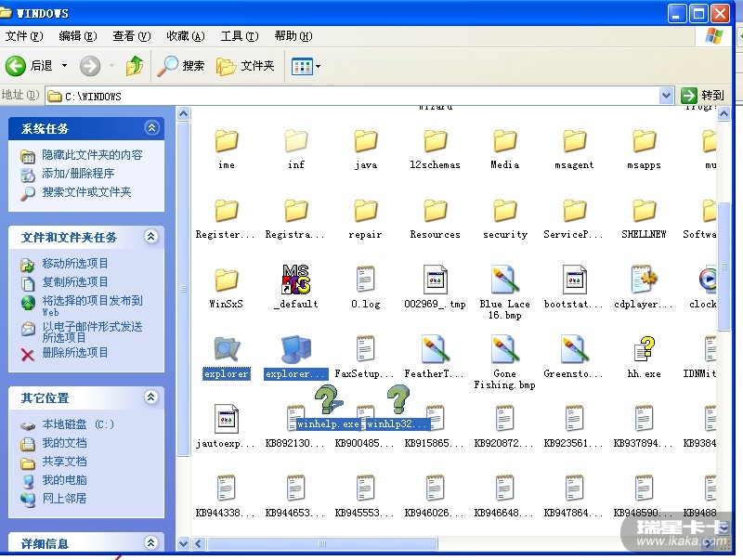This screenshot has height=560, width=743.
Task: Open My Computer (我的电脑) link
Action: point(64,480)
